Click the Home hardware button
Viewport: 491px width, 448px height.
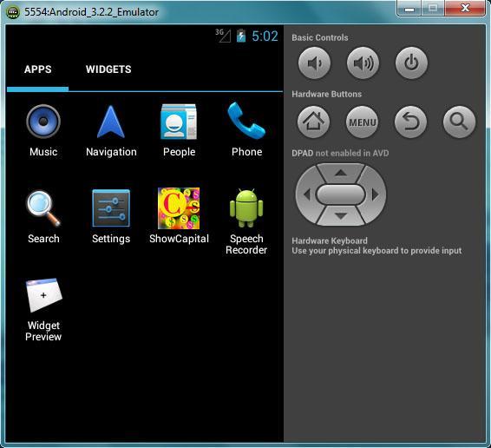[x=313, y=122]
